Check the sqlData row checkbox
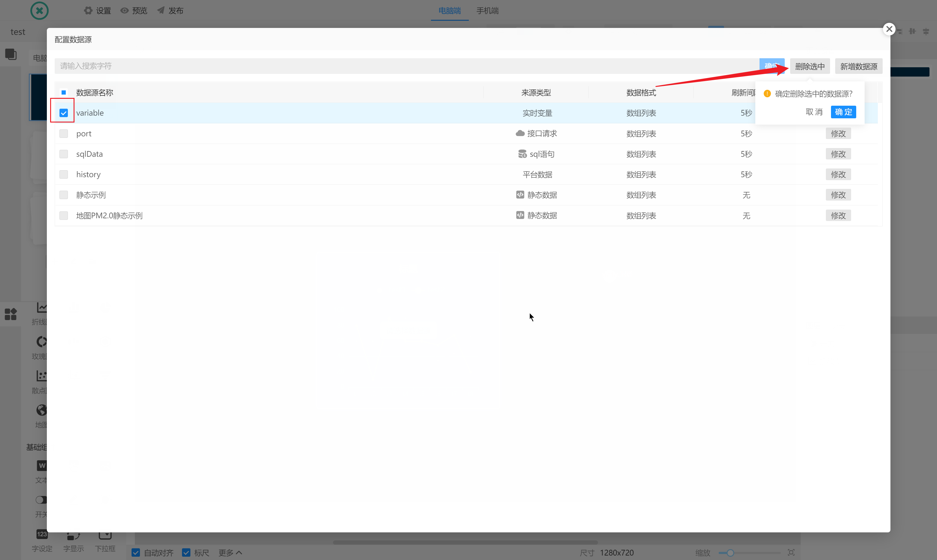Viewport: 937px width, 560px height. (x=63, y=154)
